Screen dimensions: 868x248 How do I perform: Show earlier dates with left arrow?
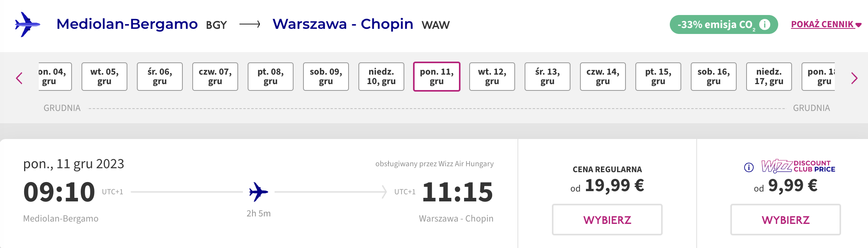click(19, 78)
